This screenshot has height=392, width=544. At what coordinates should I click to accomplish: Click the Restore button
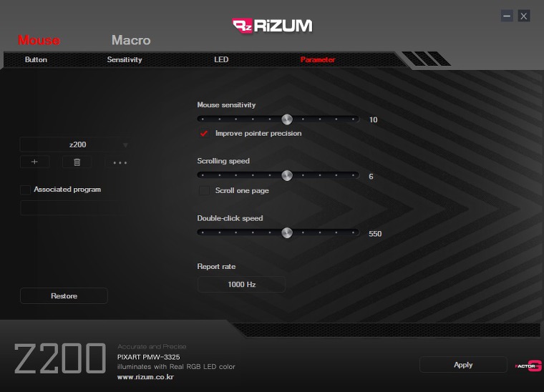click(64, 296)
